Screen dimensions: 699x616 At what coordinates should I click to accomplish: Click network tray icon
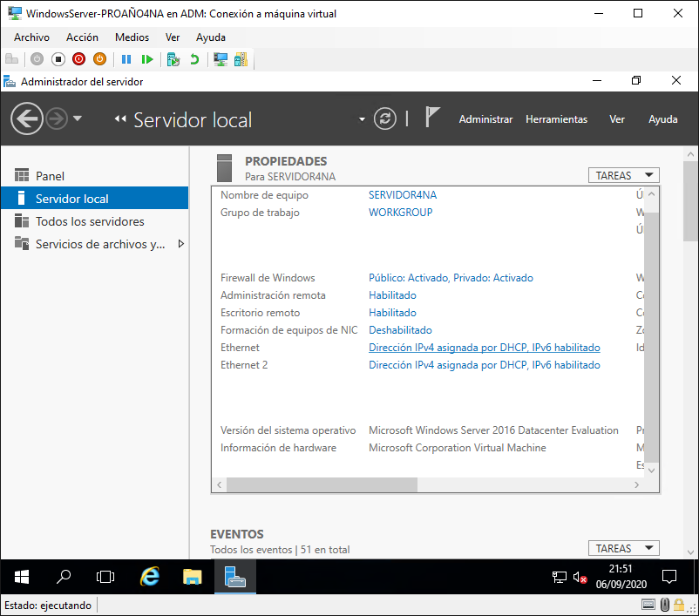tap(559, 577)
